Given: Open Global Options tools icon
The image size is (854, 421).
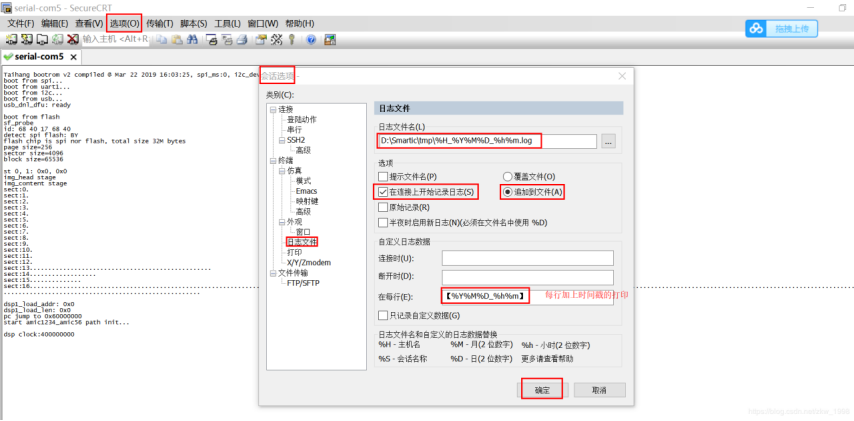Looking at the screenshot, I should tap(277, 39).
